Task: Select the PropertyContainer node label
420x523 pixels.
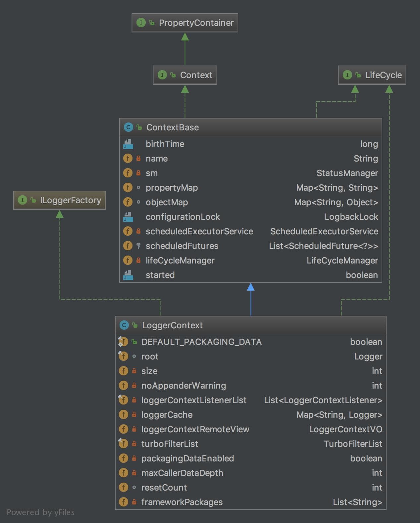Action: point(196,23)
